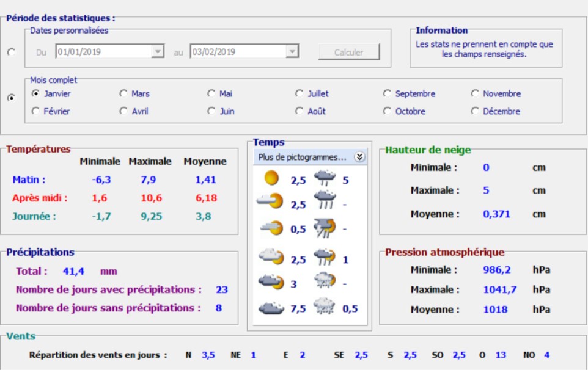Click the days without precipitation value 8
The image size is (588, 370).
pyautogui.click(x=219, y=308)
